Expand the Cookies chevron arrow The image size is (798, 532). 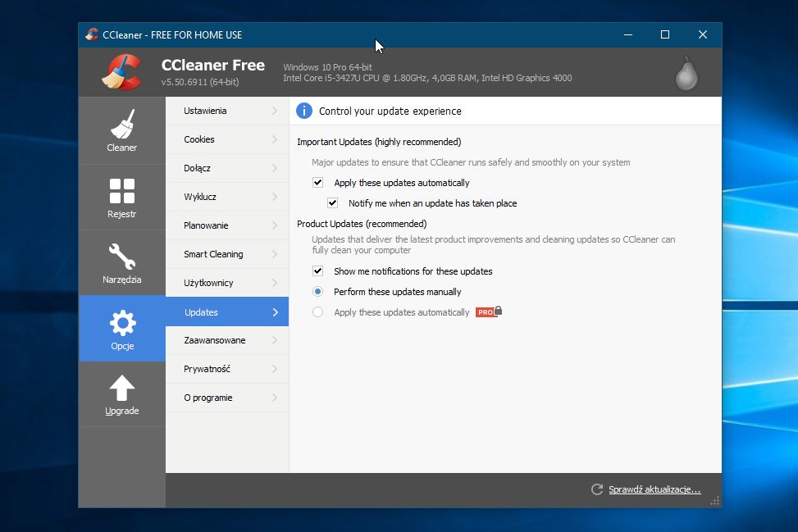(x=275, y=139)
